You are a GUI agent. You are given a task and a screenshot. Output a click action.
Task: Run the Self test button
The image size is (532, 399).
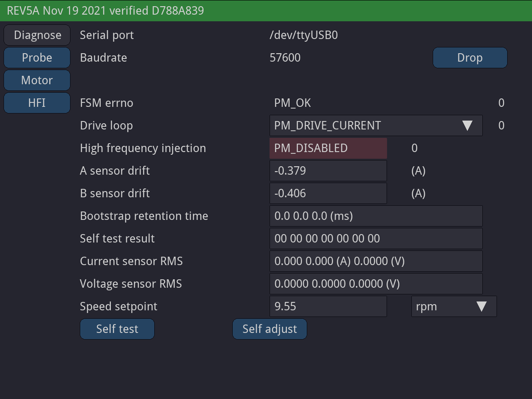pyautogui.click(x=117, y=329)
